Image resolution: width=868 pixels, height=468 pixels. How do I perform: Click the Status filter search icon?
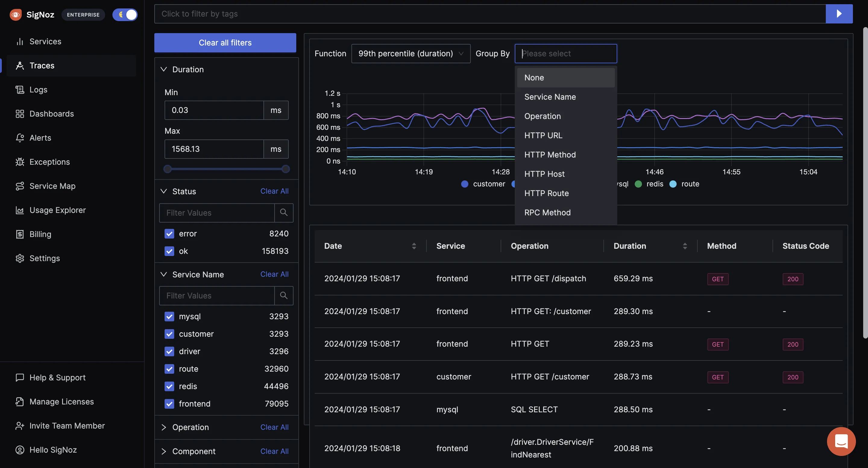284,212
